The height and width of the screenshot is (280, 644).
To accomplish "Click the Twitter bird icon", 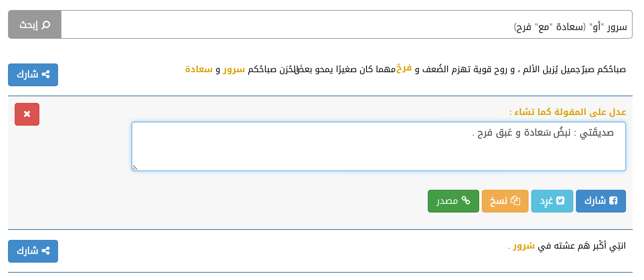I will point(560,200).
